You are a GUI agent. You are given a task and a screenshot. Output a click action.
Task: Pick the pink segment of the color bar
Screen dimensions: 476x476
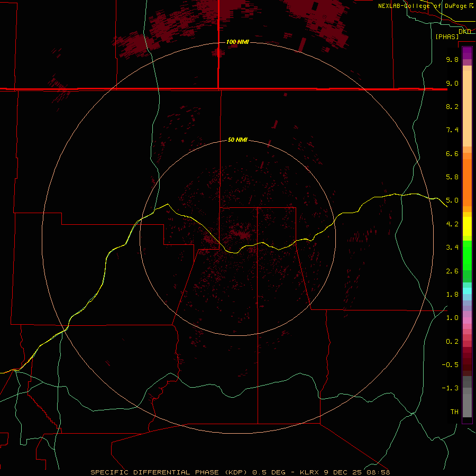[467, 321]
